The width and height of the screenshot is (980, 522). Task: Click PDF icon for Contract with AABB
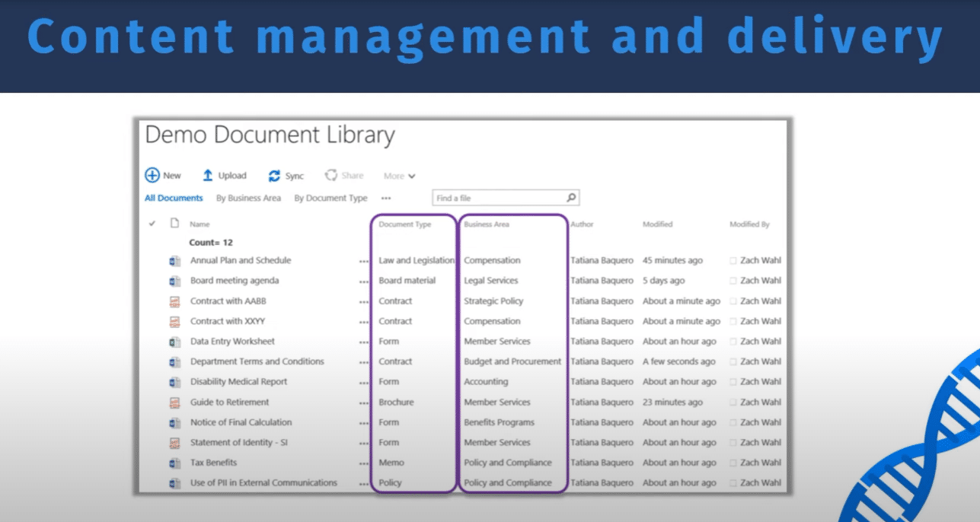tap(174, 301)
